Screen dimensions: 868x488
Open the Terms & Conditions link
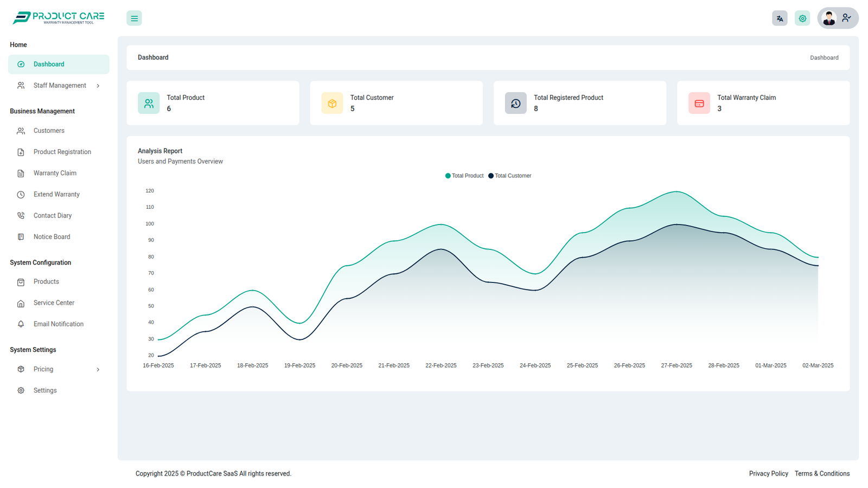822,473
